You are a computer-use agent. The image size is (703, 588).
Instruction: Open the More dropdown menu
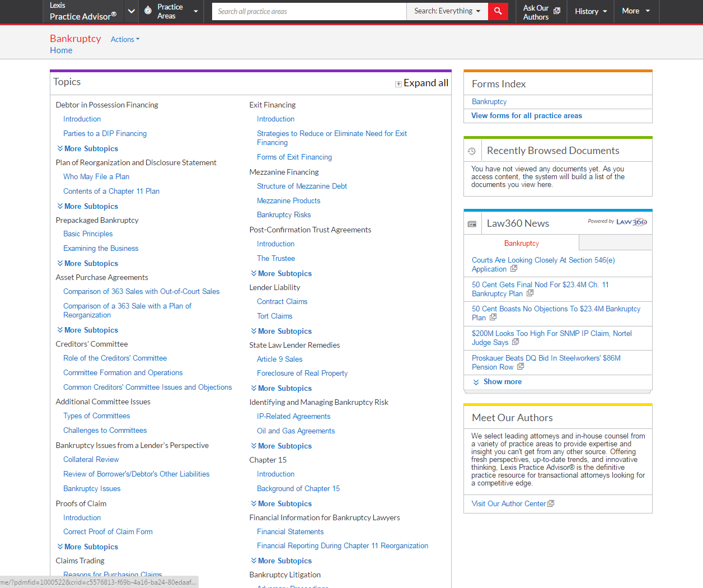tap(636, 11)
